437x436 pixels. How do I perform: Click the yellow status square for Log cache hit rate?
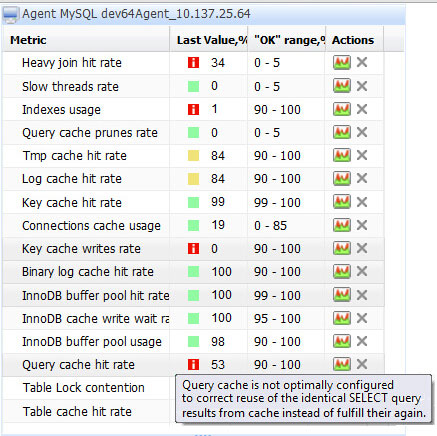point(193,179)
